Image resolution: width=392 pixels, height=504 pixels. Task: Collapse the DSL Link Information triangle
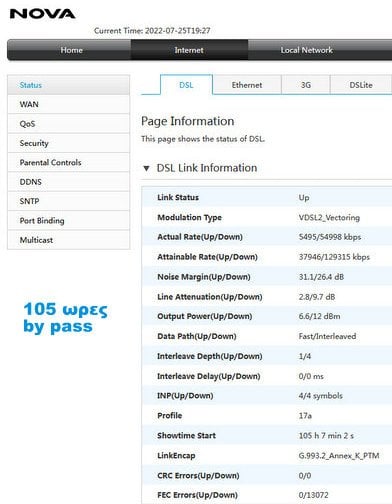pyautogui.click(x=146, y=168)
